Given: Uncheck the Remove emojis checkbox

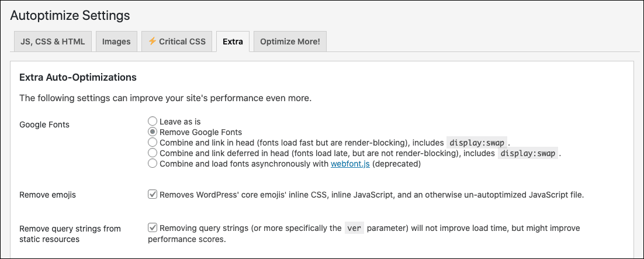Looking at the screenshot, I should (x=153, y=195).
